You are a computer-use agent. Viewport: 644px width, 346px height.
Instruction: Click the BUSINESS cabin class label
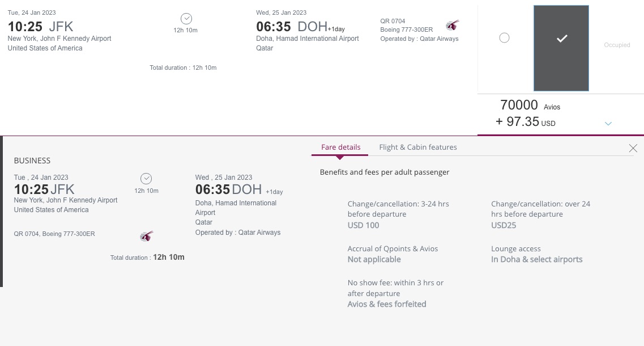pos(32,161)
